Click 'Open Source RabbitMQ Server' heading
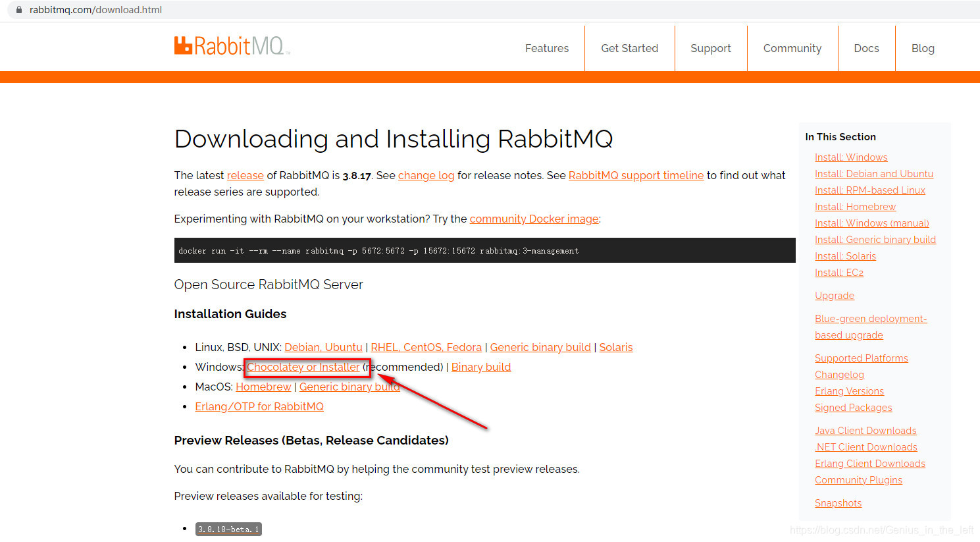This screenshot has width=980, height=542. click(x=269, y=285)
